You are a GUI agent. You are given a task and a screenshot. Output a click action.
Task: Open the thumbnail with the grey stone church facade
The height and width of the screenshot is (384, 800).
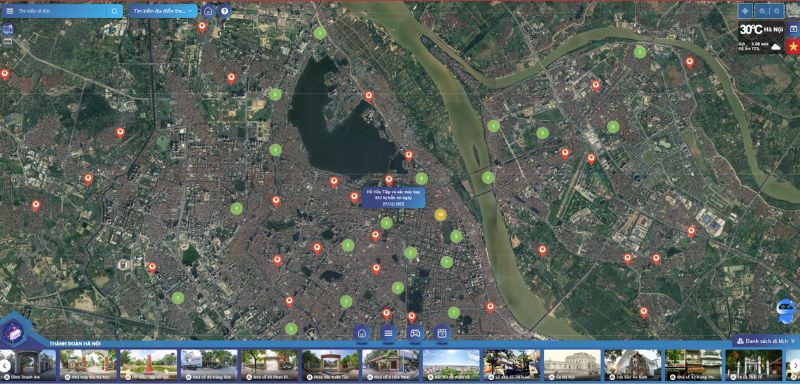click(632, 365)
